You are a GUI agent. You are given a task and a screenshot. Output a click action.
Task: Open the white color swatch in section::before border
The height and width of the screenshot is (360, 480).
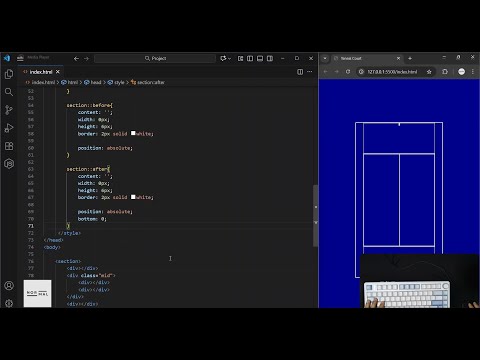point(133,133)
